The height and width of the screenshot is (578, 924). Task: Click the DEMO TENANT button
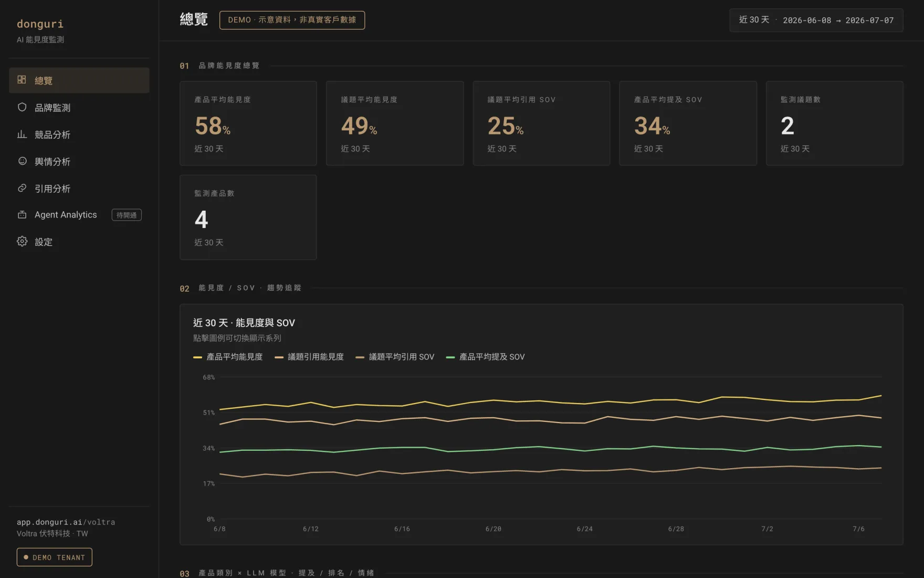tap(55, 557)
